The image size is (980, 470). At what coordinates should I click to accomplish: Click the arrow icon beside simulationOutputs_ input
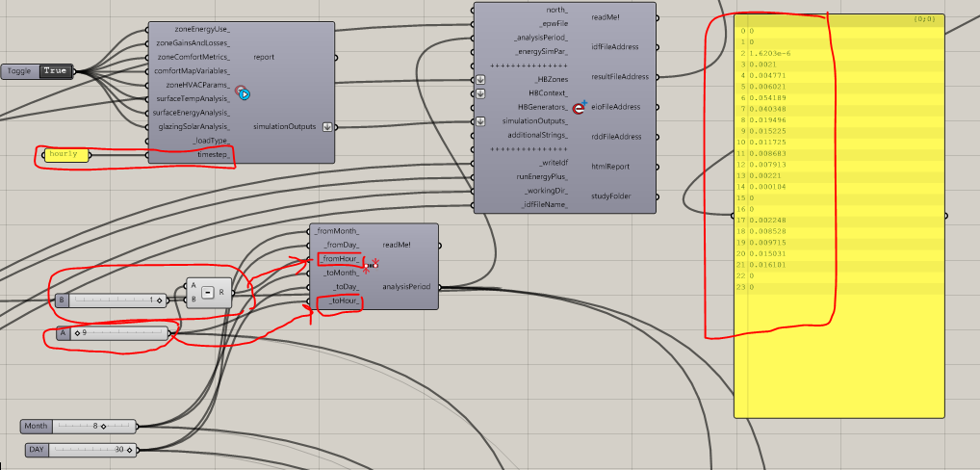click(x=480, y=121)
